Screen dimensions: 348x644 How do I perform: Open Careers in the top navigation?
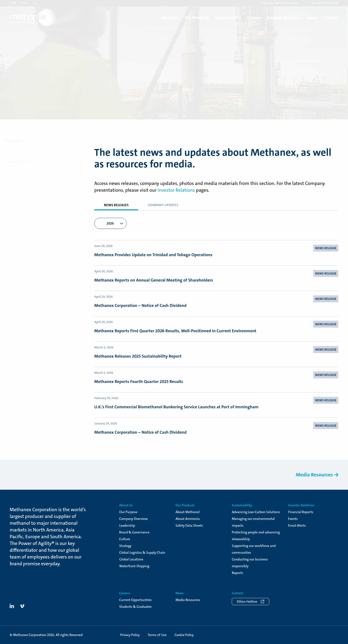pyautogui.click(x=254, y=17)
